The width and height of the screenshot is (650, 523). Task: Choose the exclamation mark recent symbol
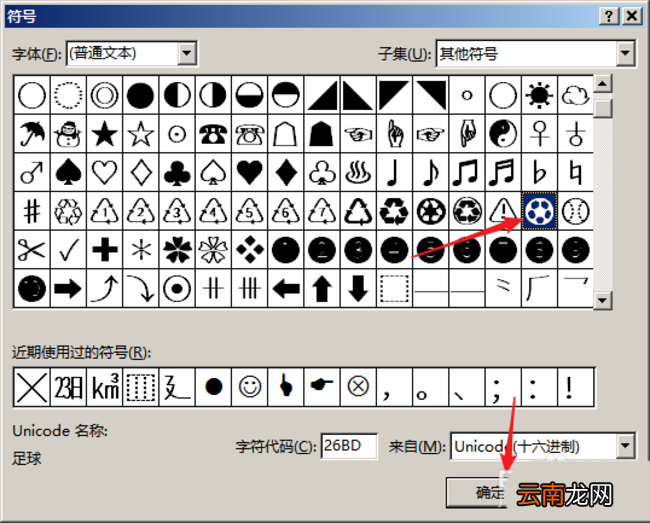coord(575,387)
